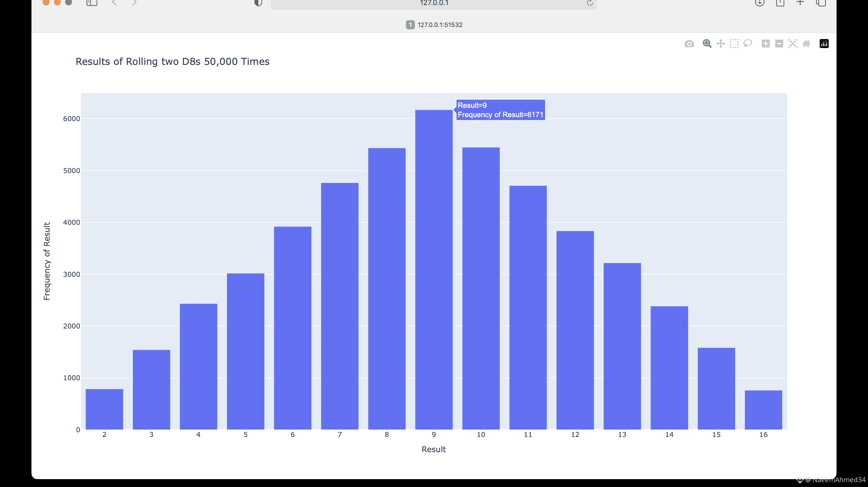Click the 127.0.0.1 address bar

point(433,3)
